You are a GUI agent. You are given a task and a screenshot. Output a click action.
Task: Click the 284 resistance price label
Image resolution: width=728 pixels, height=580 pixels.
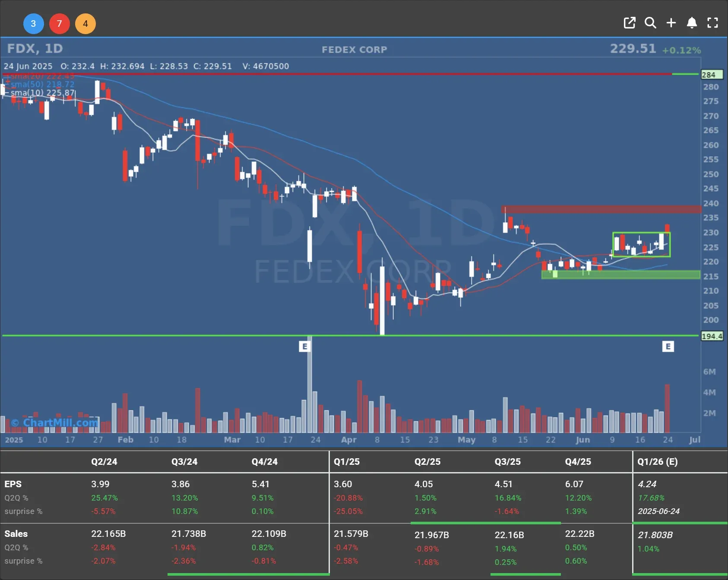(x=711, y=75)
